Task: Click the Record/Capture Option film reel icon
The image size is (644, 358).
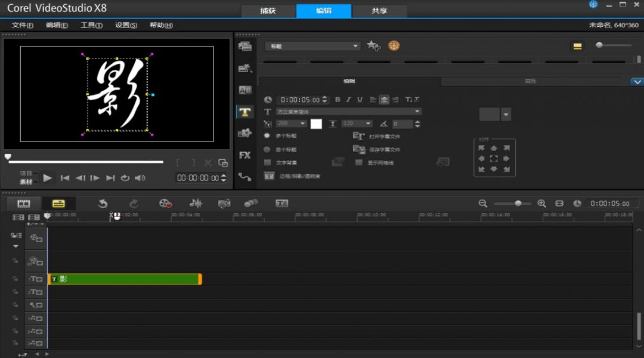Action: (165, 203)
